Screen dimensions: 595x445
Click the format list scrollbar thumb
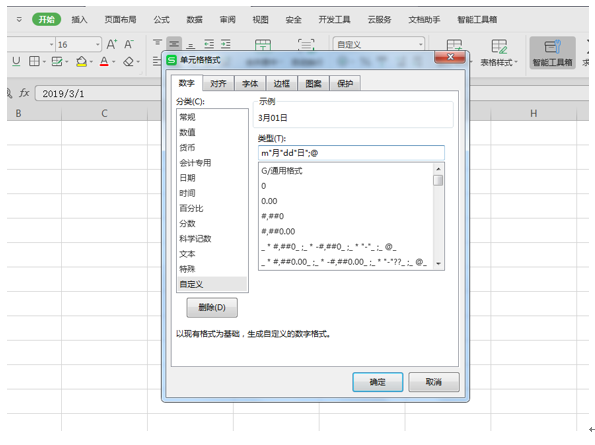point(438,180)
